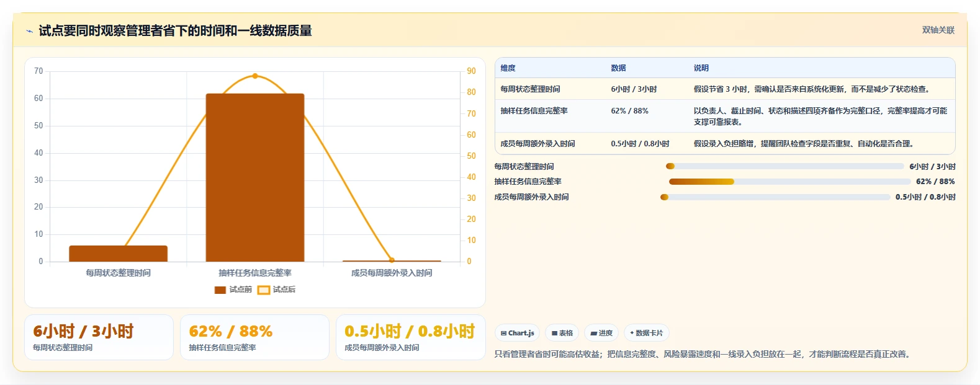Click the value 0.5小时 / 0.8小时 beside the progress bar

coord(925,197)
